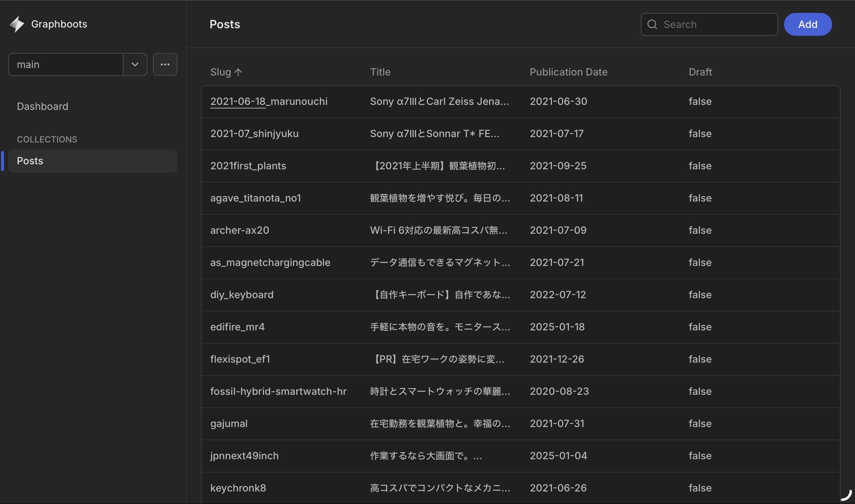The image size is (855, 504).
Task: Open the branch selector chevron
Action: (135, 64)
